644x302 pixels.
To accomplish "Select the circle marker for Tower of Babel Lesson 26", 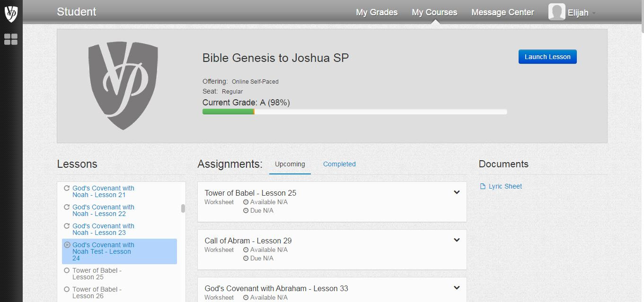I will click(67, 289).
